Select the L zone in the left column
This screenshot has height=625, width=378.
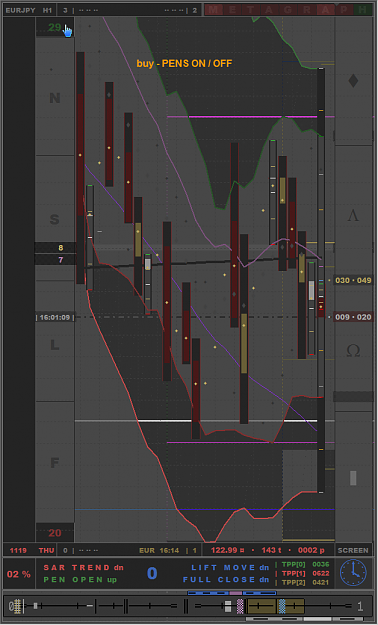tap(55, 345)
